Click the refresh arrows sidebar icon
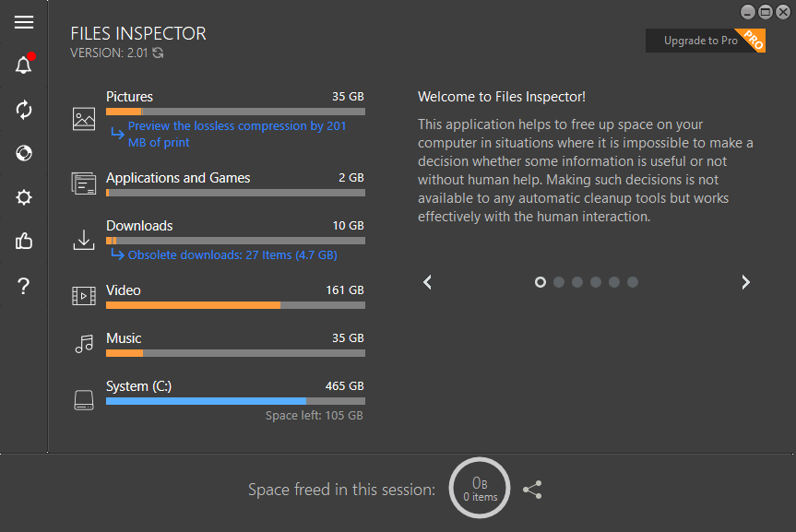796x532 pixels. (x=24, y=110)
